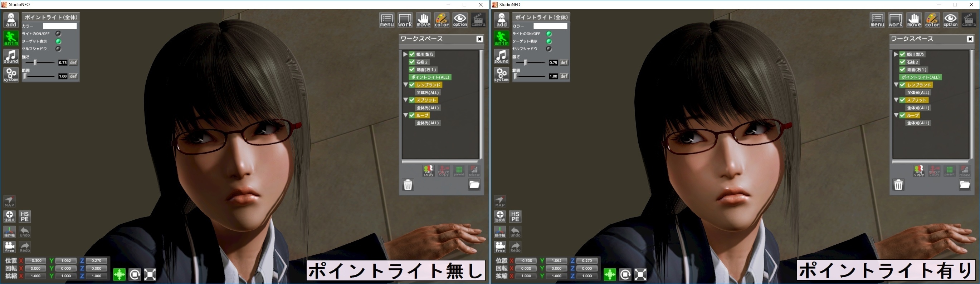980x284 pixels.
Task: Click the folder icon in right workspace panel
Action: tap(964, 185)
